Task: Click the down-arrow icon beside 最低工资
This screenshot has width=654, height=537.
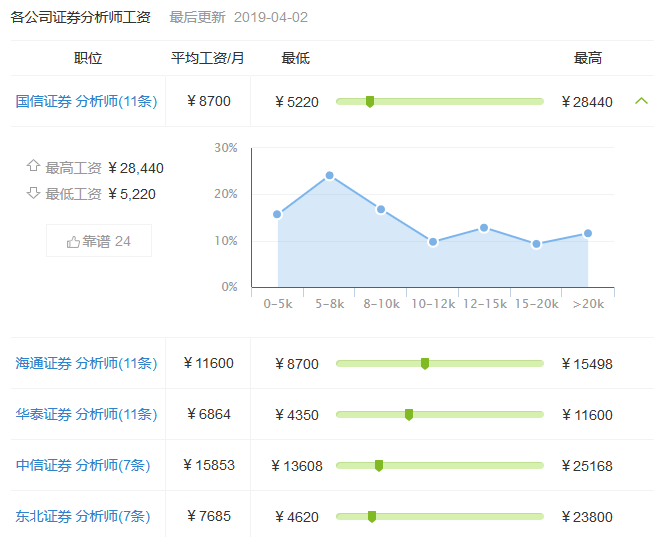Action: click(33, 193)
